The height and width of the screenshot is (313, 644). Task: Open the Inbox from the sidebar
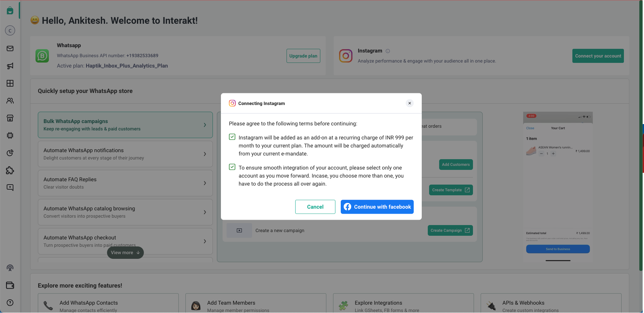coord(10,48)
